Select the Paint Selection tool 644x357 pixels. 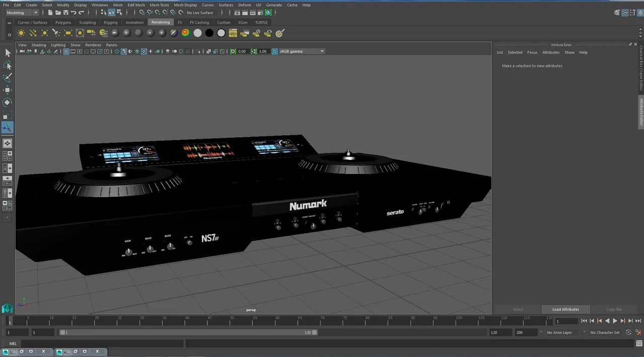click(x=8, y=78)
